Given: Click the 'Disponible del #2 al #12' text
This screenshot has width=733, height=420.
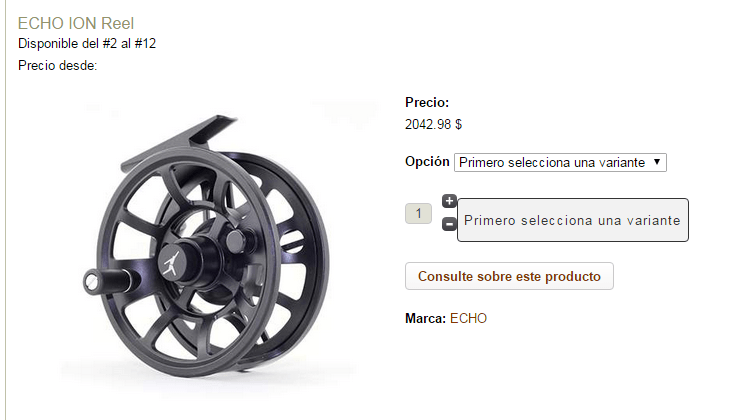Looking at the screenshot, I should point(87,43).
